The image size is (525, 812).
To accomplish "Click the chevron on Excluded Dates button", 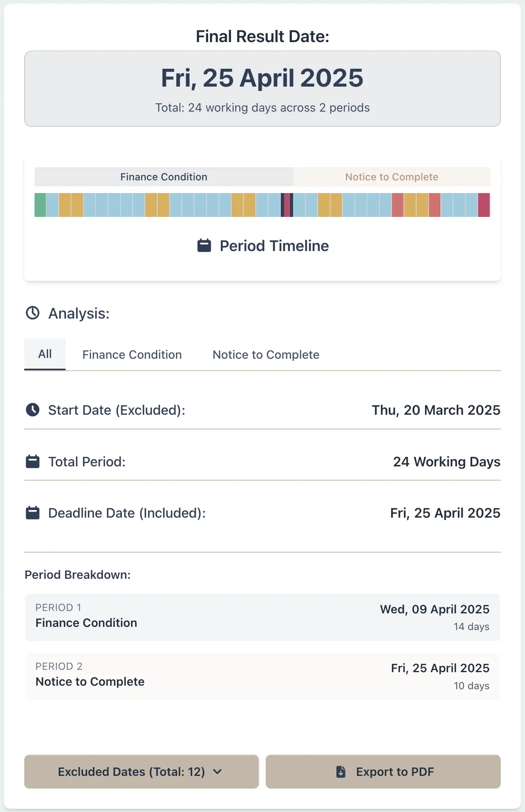I will pos(218,772).
